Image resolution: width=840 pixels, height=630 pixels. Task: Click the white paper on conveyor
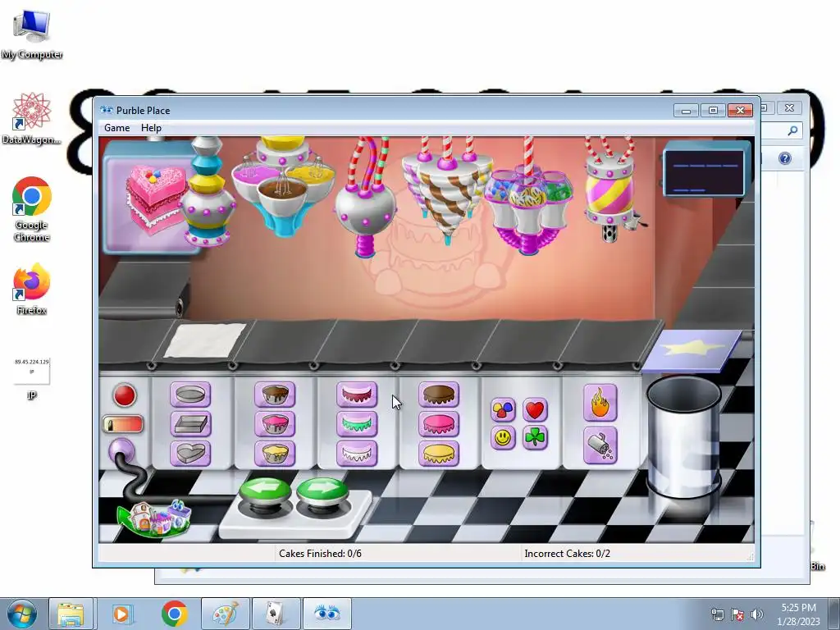tap(205, 340)
